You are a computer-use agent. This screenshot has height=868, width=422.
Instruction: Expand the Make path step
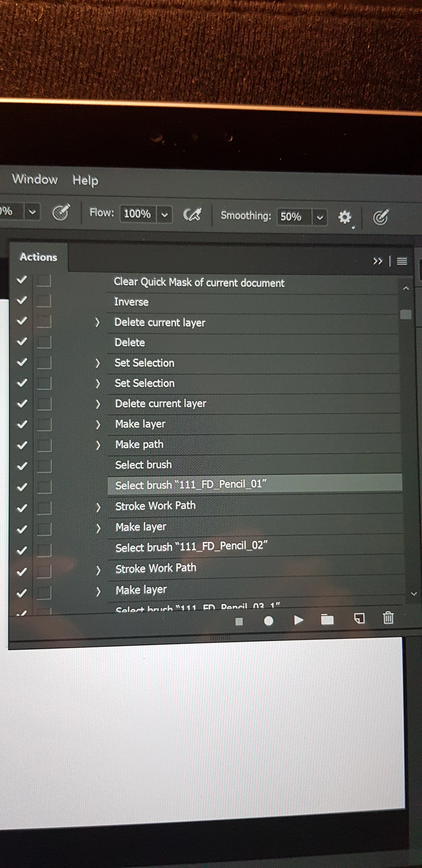point(98,445)
